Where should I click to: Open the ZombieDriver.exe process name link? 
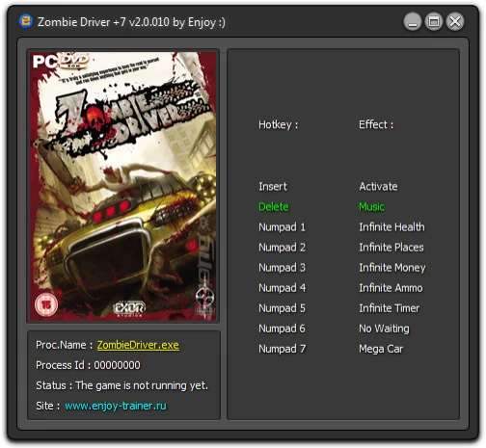[x=138, y=345]
